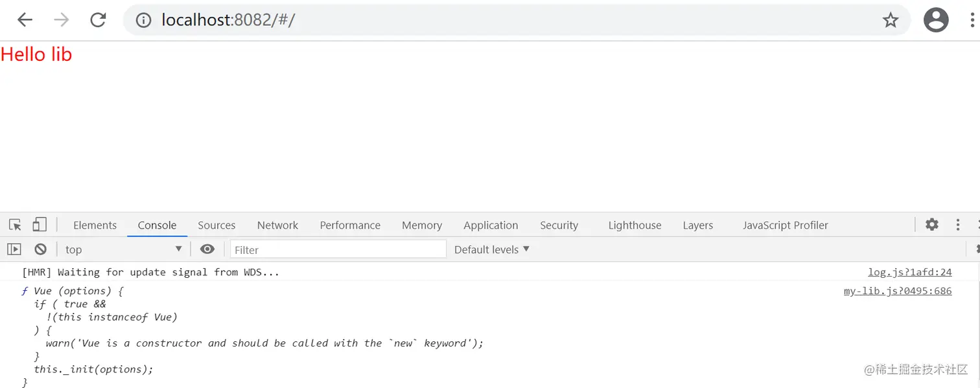Open the Sources tab

[216, 225]
